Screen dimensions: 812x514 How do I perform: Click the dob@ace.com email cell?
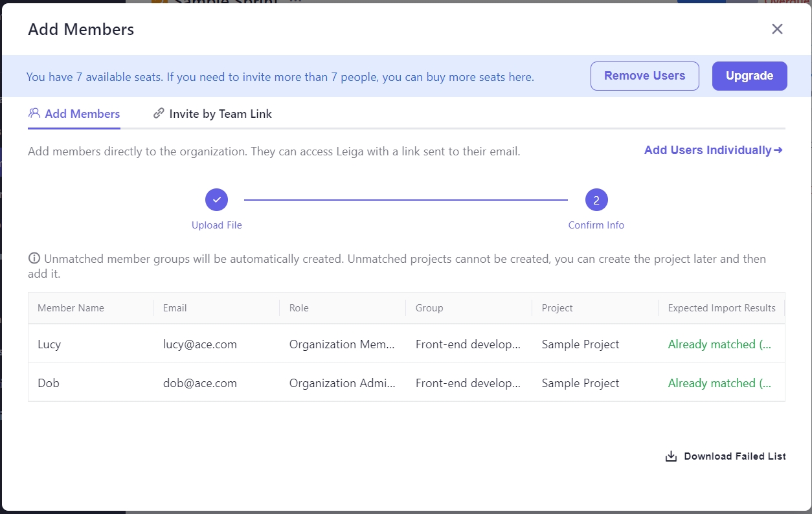tap(200, 383)
